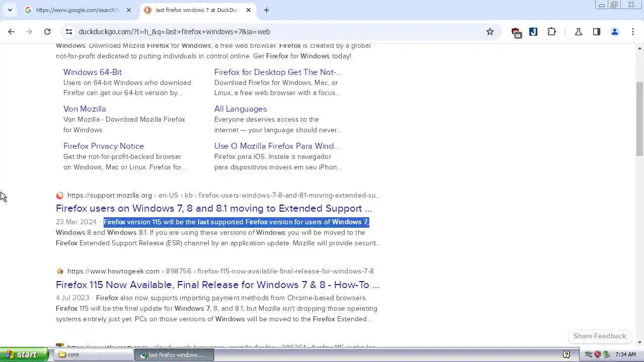Image resolution: width=644 pixels, height=362 pixels.
Task: Close the DuckDuckGo tab
Action: click(248, 10)
